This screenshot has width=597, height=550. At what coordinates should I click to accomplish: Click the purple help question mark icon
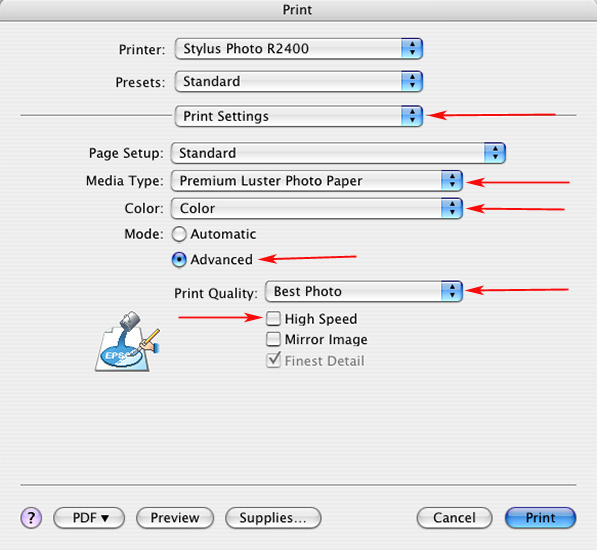coord(31,518)
